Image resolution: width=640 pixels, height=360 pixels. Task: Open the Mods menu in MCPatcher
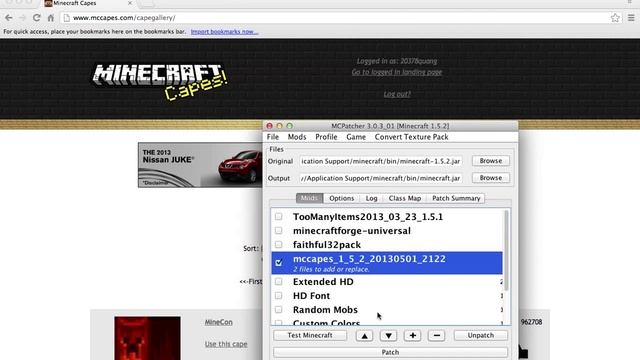click(297, 137)
